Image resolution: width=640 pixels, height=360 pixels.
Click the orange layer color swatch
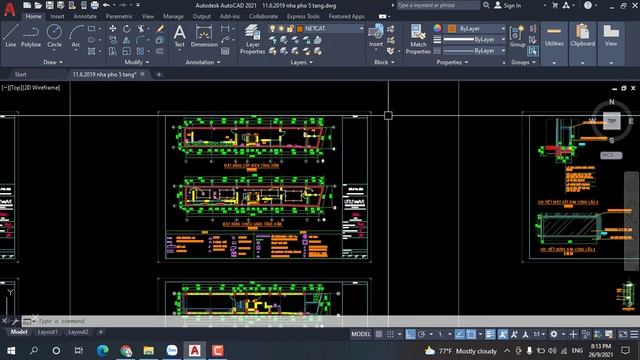[300, 29]
